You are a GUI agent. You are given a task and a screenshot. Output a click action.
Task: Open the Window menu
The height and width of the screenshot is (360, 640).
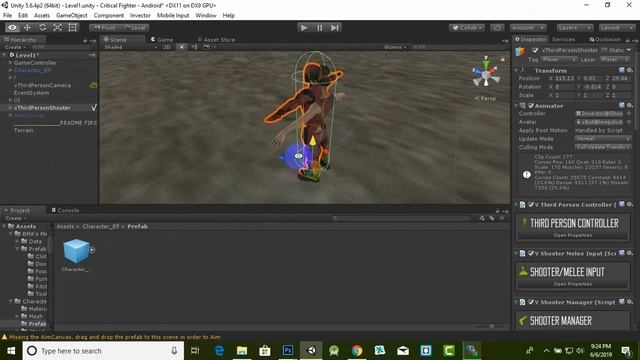(206, 16)
